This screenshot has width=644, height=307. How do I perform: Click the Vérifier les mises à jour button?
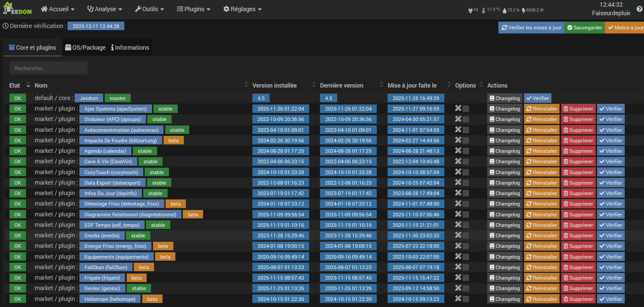click(531, 28)
